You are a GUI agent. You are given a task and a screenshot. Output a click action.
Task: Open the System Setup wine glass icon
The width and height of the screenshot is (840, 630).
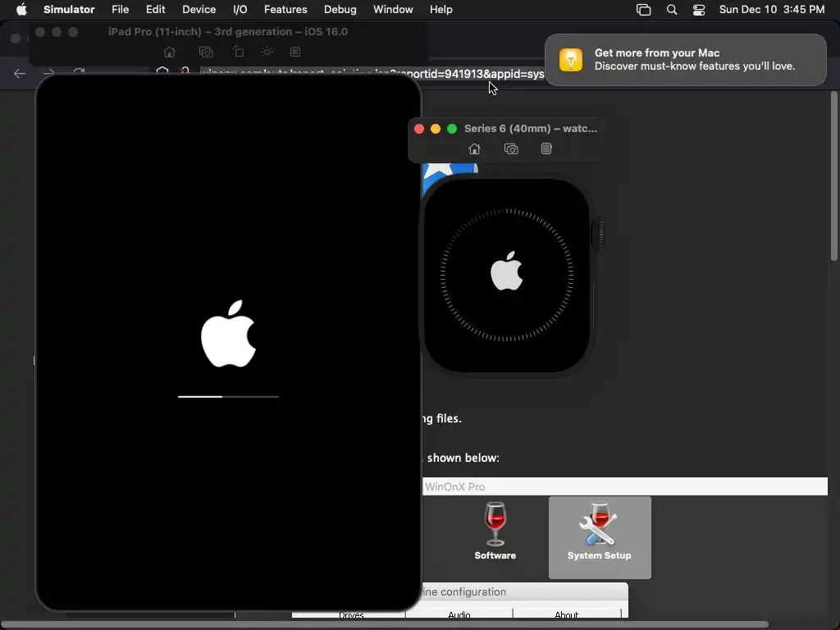click(600, 536)
